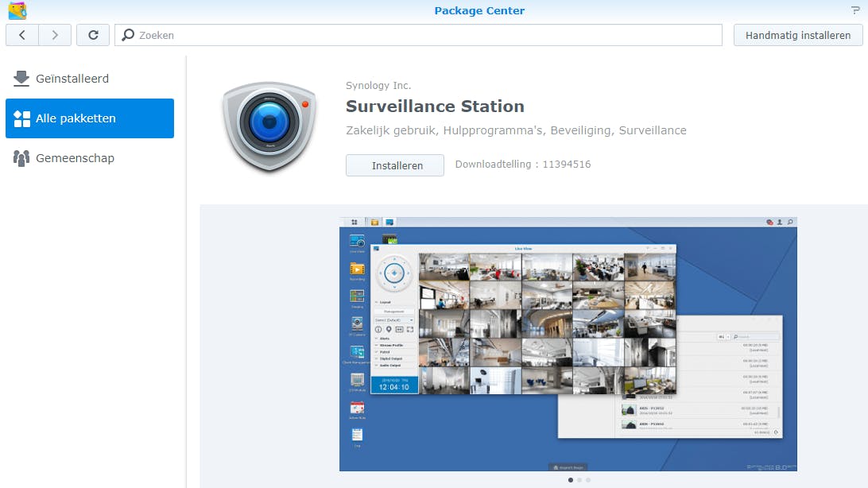Refresh the Package Center list
868x488 pixels.
point(93,35)
